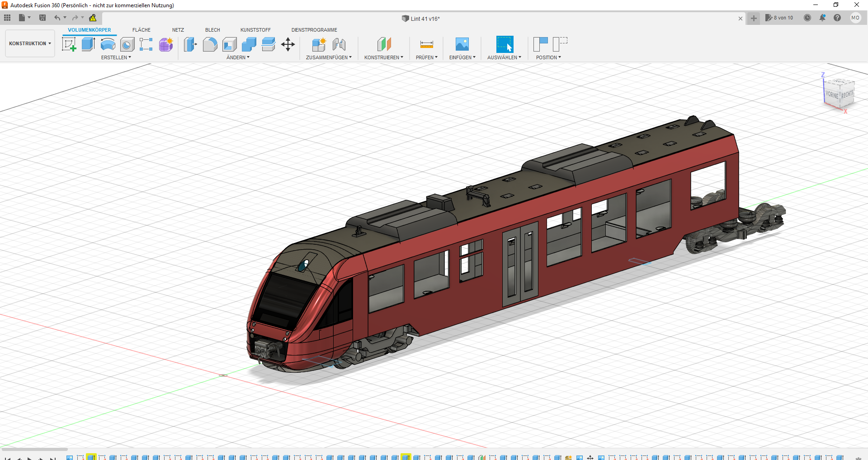Select the Move/Copy arrows tool
This screenshot has height=460, width=868.
[288, 44]
